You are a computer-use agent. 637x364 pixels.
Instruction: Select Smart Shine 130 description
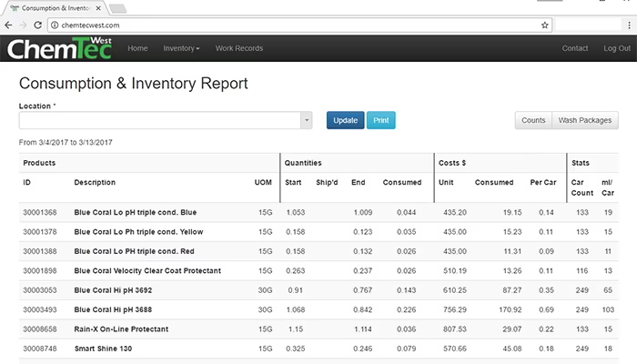click(103, 349)
